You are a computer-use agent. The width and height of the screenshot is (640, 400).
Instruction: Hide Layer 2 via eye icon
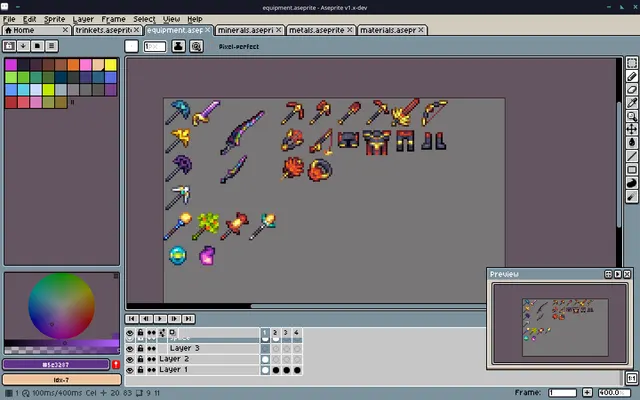(x=130, y=359)
